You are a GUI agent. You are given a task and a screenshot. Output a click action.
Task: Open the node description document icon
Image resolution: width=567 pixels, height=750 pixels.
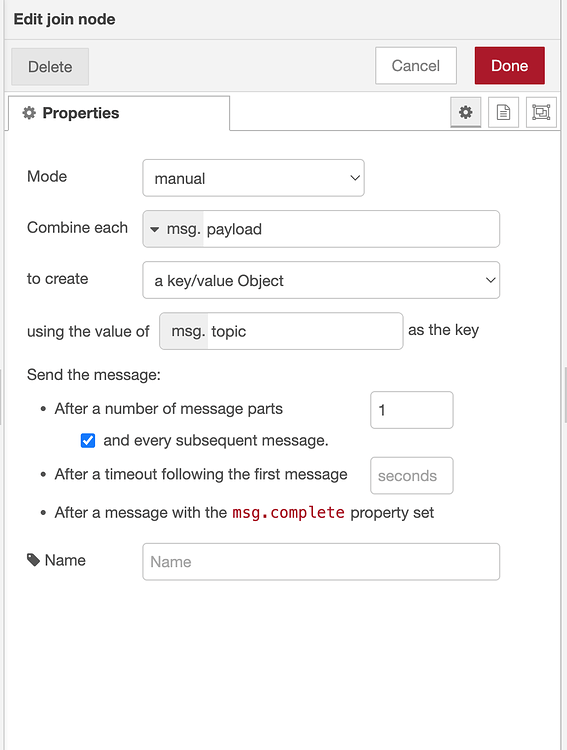pos(503,112)
